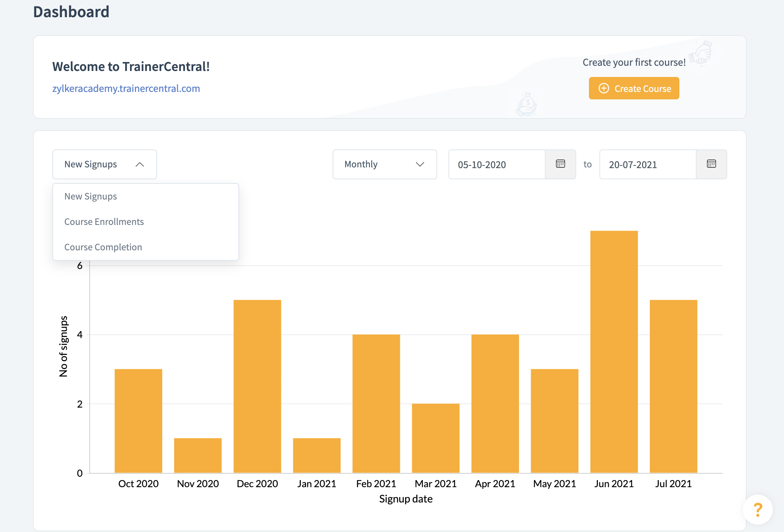Collapse the New Signups metric dropdown
784x532 pixels.
[105, 164]
